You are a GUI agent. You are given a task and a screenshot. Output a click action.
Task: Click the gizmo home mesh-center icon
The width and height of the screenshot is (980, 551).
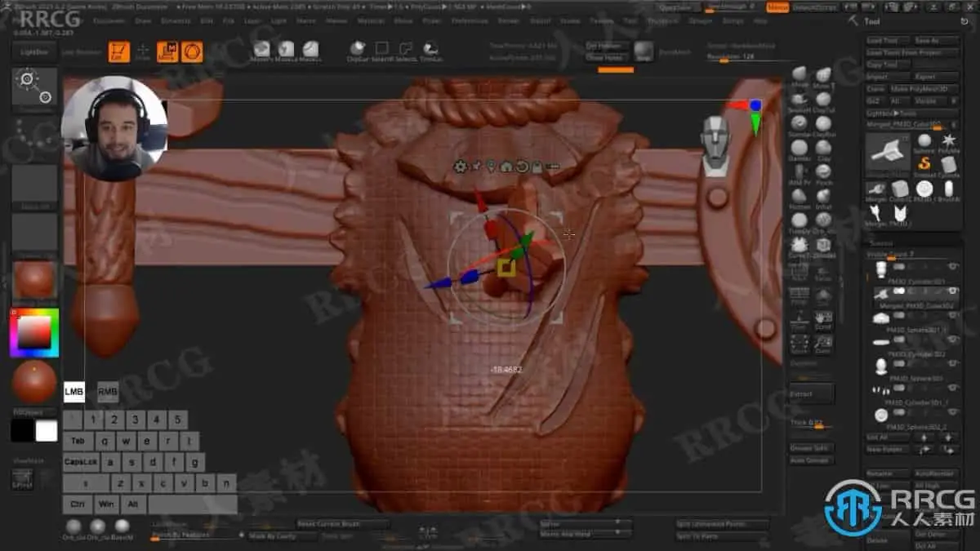(506, 167)
